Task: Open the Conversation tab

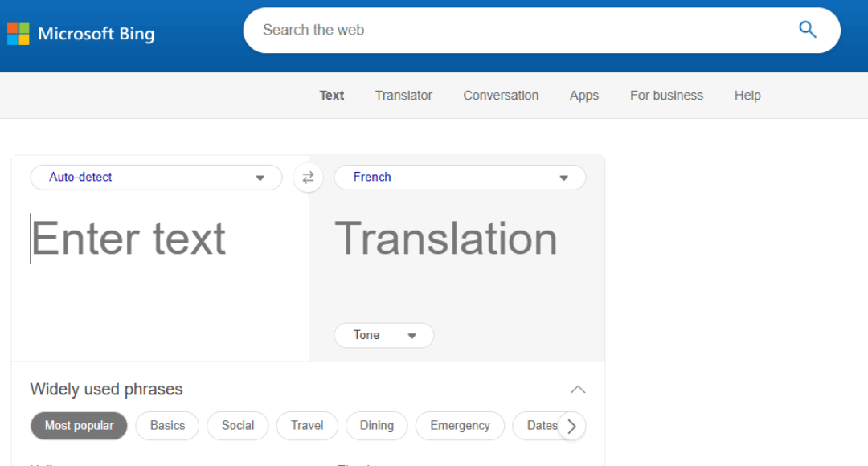Action: coord(501,95)
